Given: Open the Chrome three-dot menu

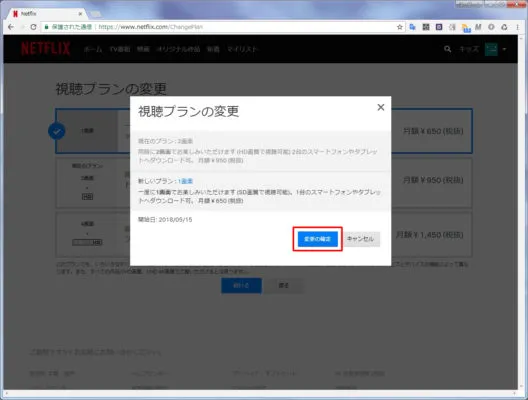Looking at the screenshot, I should [518, 27].
